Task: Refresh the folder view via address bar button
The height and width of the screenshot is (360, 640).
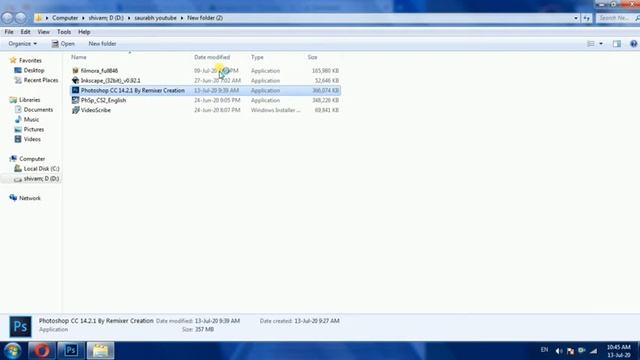Action: point(587,18)
